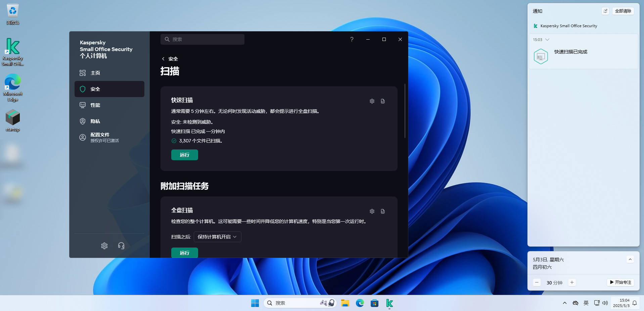The height and width of the screenshot is (311, 644).
Task: Open support via the headset icon
Action: (121, 246)
